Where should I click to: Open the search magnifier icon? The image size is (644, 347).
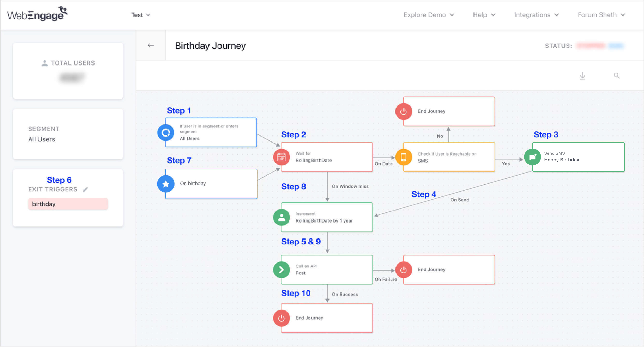tap(617, 76)
